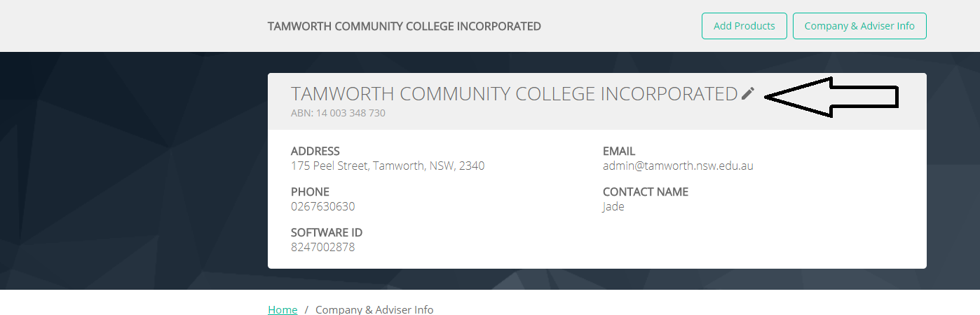Click the software ID value 8247002878
Image resolution: width=980 pixels, height=315 pixels.
coord(323,248)
